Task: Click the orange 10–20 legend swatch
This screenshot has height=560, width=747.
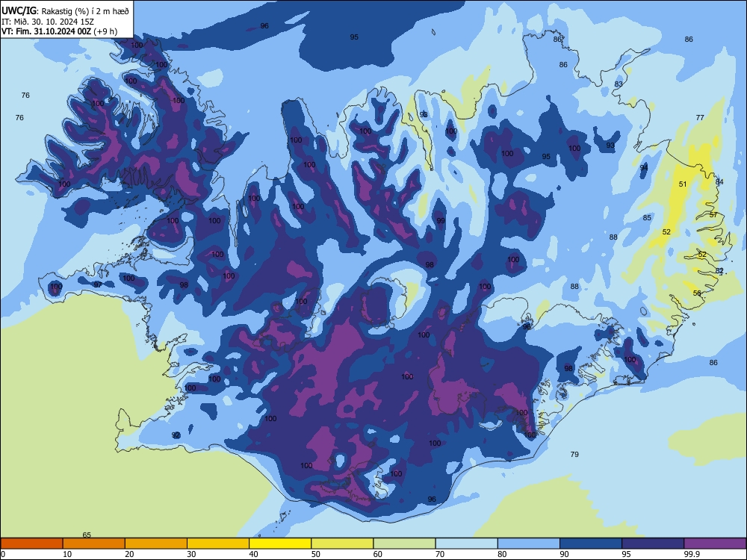Action: tap(94, 544)
